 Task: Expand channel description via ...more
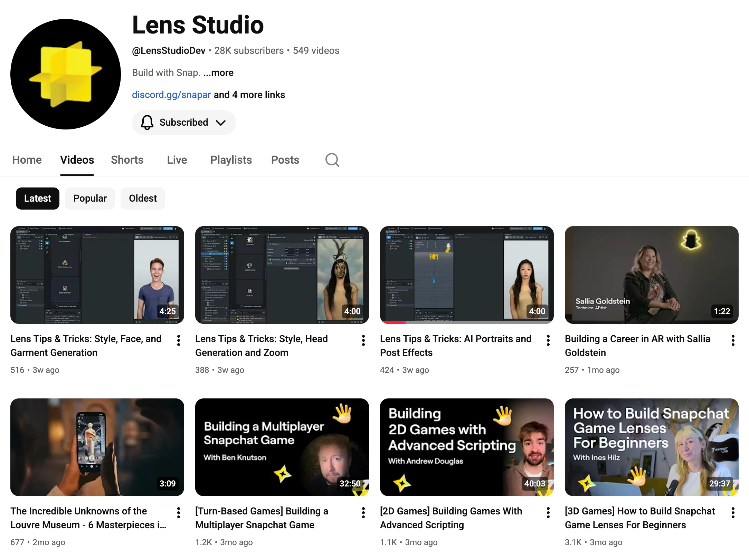[x=218, y=73]
